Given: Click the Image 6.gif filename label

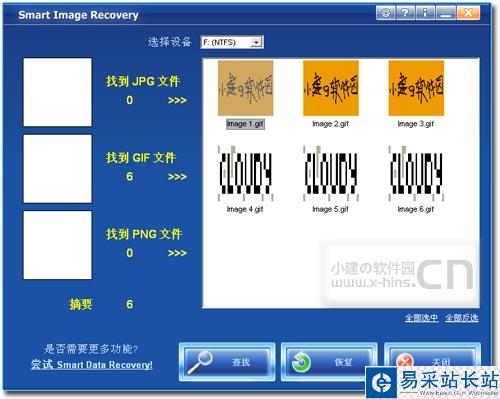Looking at the screenshot, I should [416, 209].
